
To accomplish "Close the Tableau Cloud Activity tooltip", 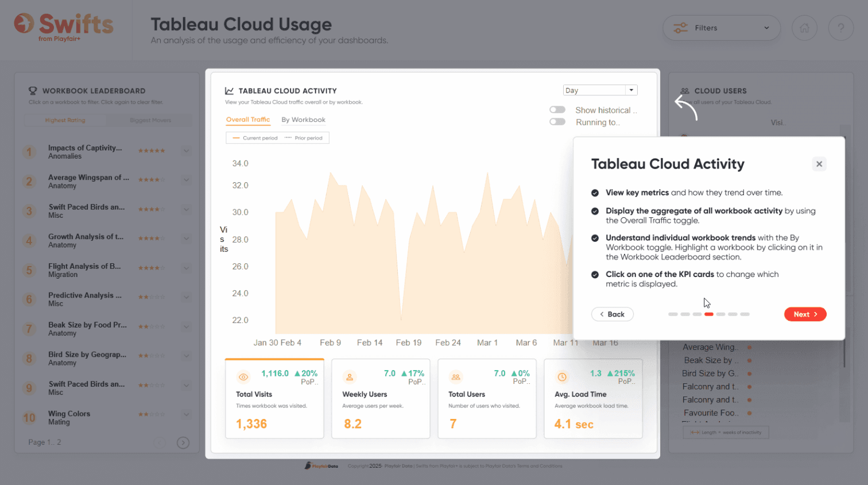I will pyautogui.click(x=819, y=164).
